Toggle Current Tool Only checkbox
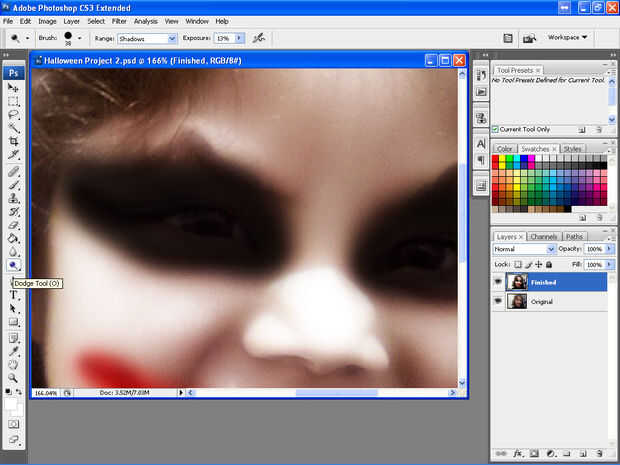620x465 pixels. click(x=495, y=129)
